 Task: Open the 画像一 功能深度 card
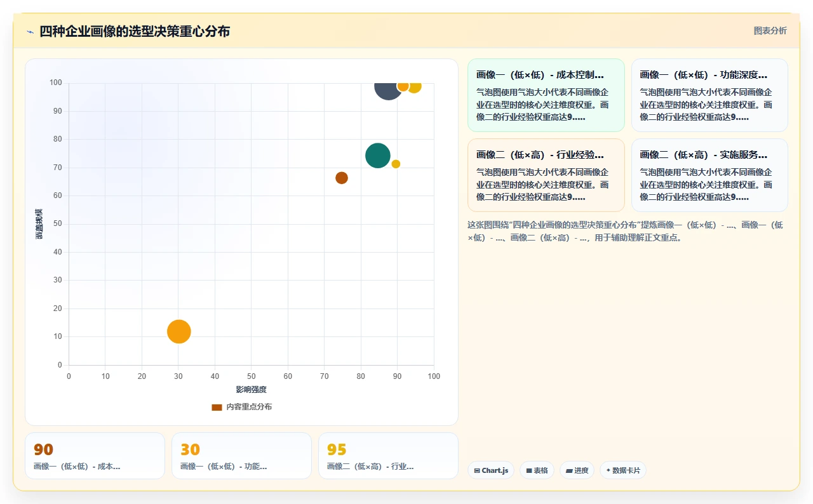(x=709, y=95)
